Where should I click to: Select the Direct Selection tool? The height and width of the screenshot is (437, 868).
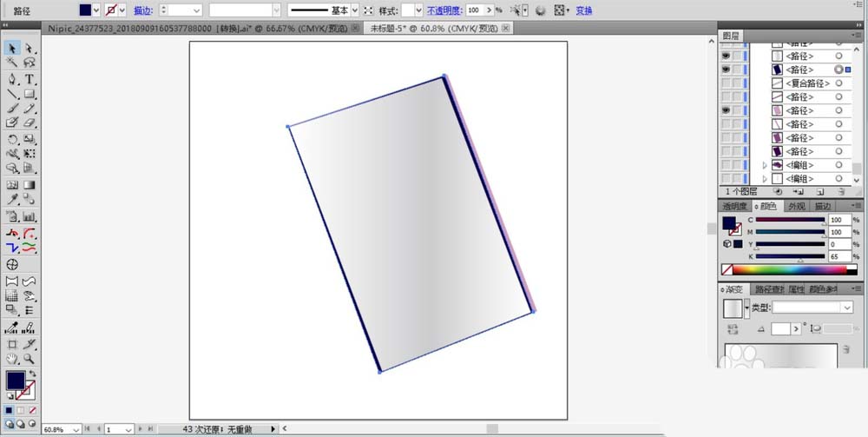tap(30, 48)
